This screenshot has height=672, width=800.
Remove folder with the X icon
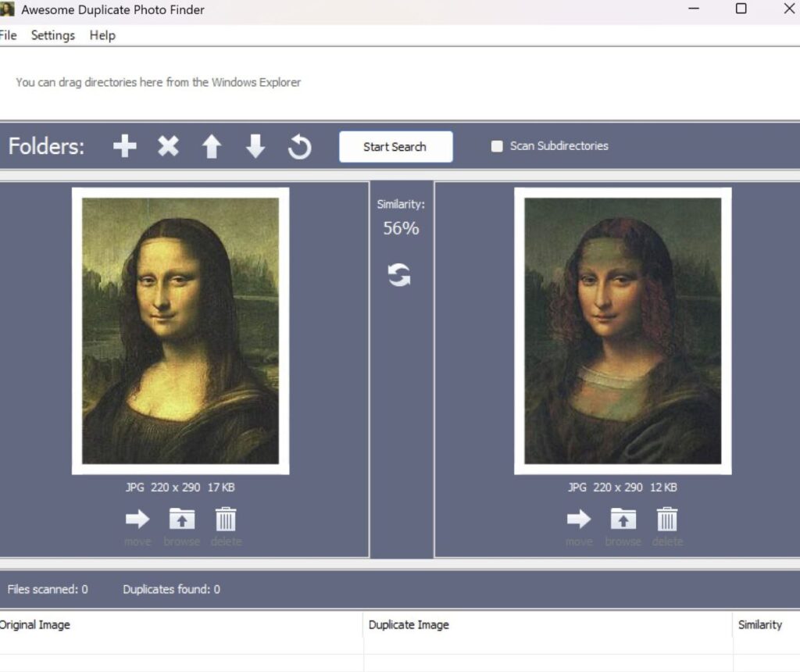coord(168,146)
